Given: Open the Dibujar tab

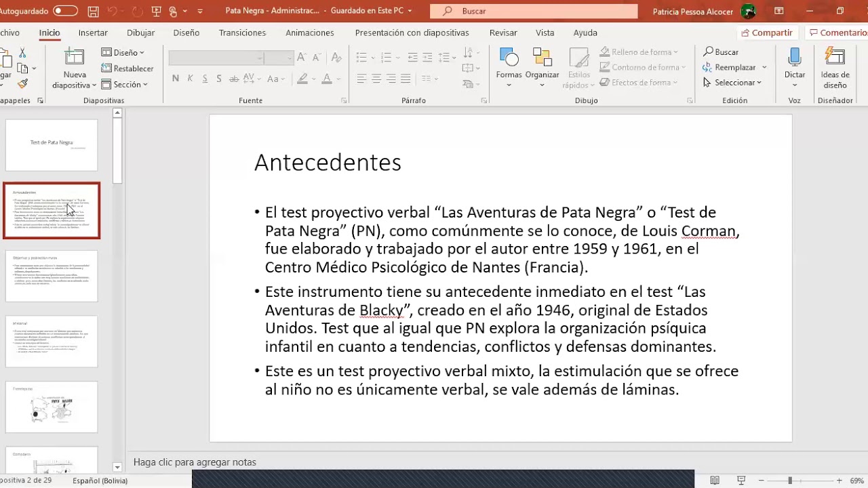Looking at the screenshot, I should point(141,33).
